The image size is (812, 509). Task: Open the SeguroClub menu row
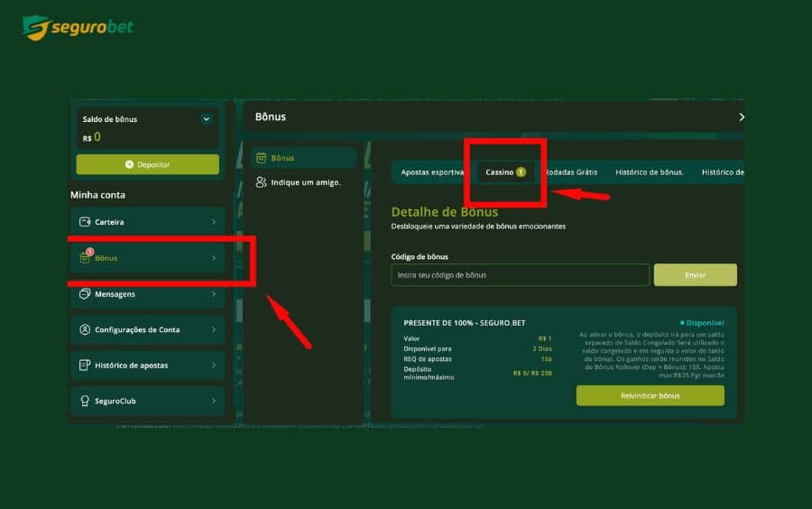click(148, 401)
